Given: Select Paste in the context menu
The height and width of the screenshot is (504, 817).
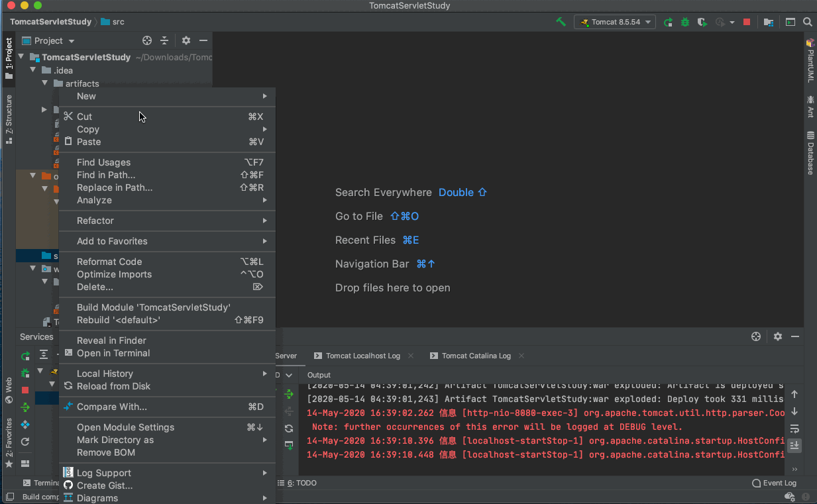Looking at the screenshot, I should [167, 142].
